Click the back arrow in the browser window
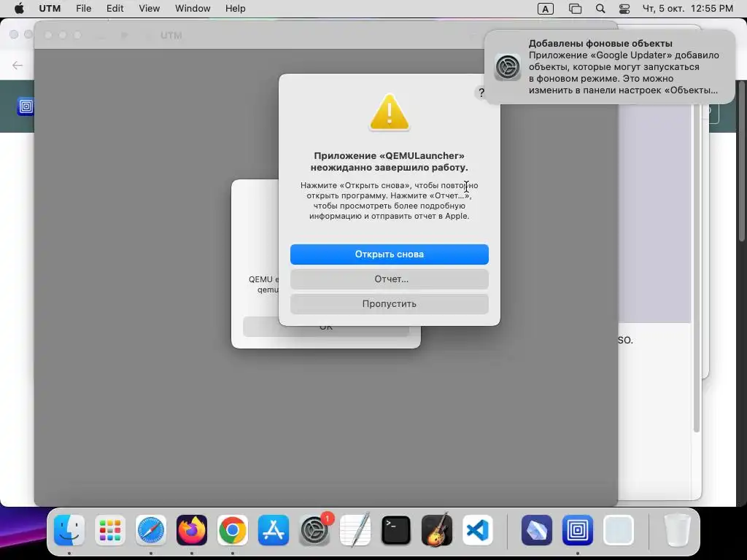The height and width of the screenshot is (560, 747). coord(18,65)
